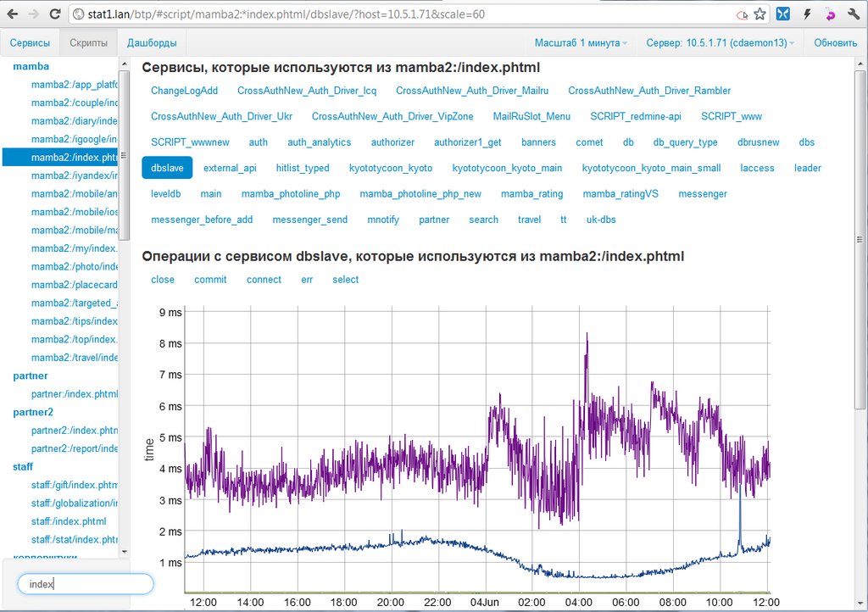
Task: Select mamba2:/diary script in sidebar
Action: pos(75,121)
